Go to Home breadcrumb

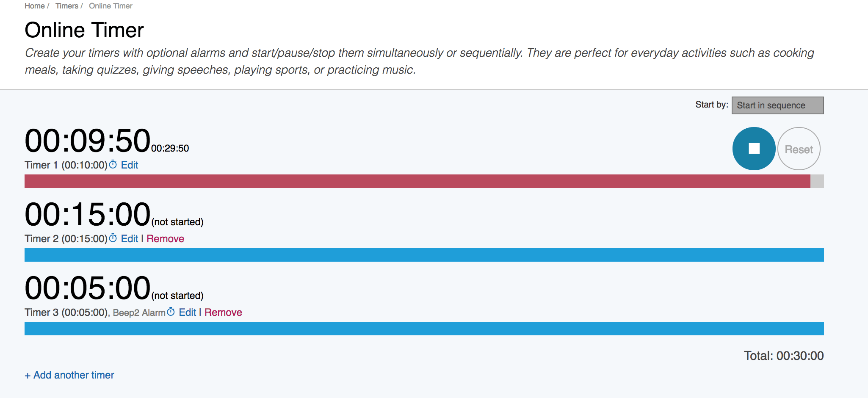(x=35, y=6)
